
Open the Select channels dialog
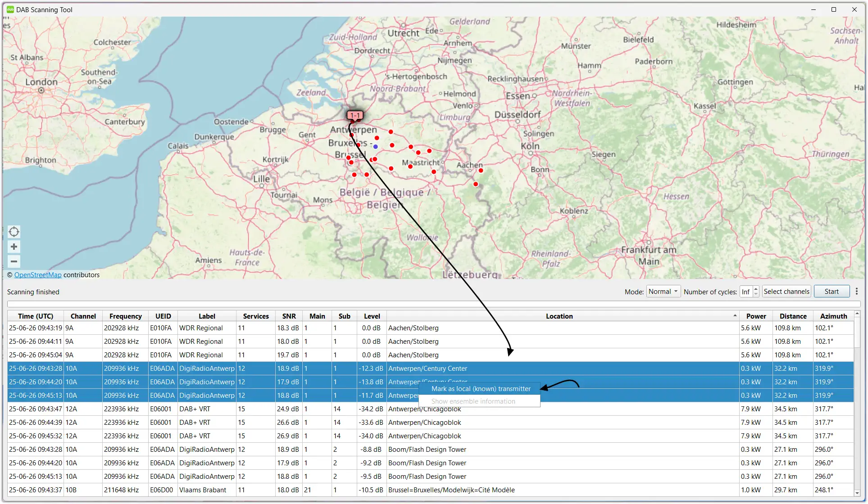[x=786, y=292]
